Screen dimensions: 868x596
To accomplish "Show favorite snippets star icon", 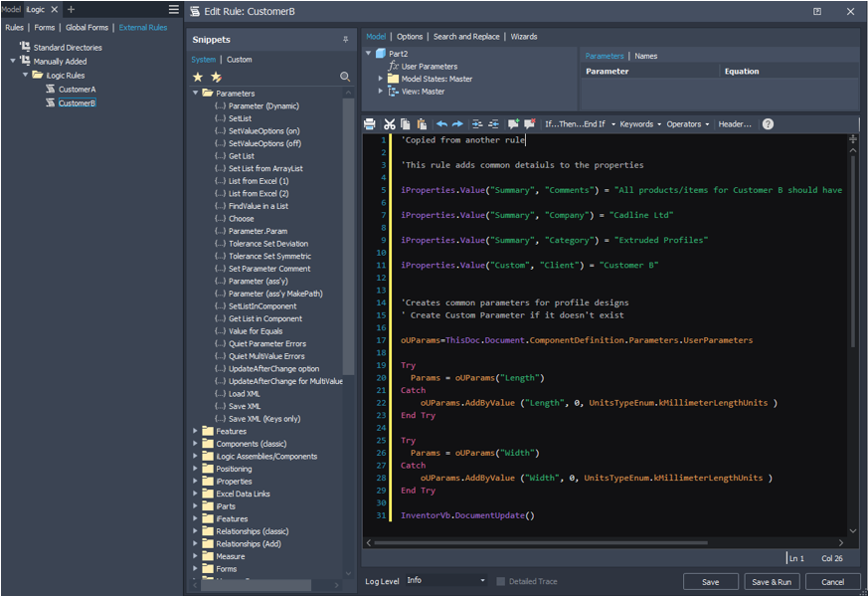I will pyautogui.click(x=198, y=77).
